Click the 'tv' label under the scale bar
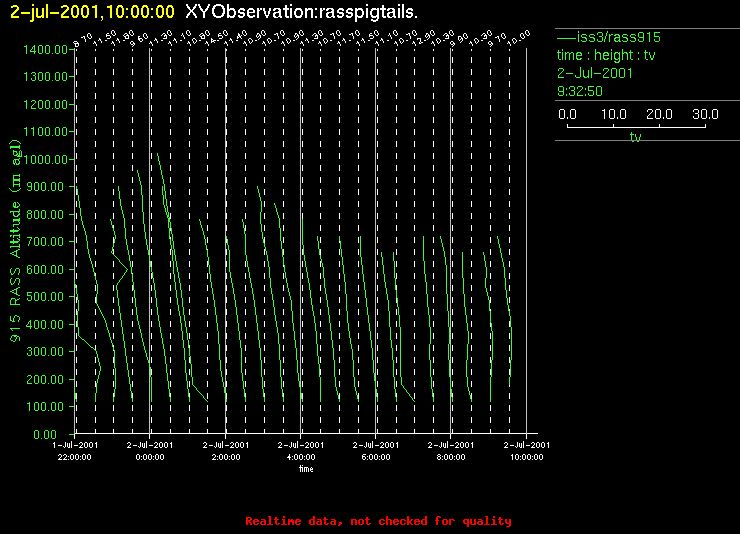740x534 pixels. pyautogui.click(x=635, y=137)
